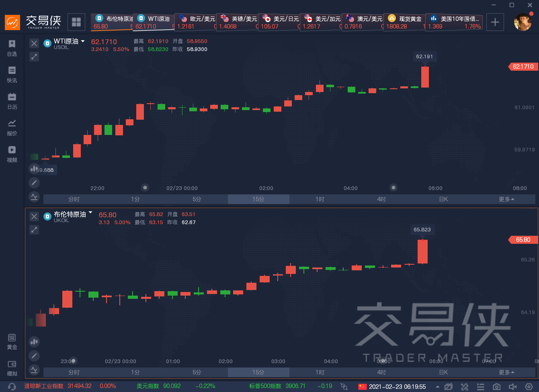Switch to the 美元/日元 tab
The width and height of the screenshot is (539, 392).
tap(279, 22)
